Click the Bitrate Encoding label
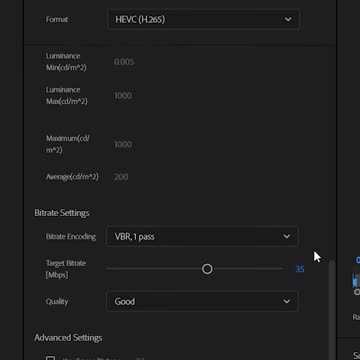The image size is (360, 360). point(71,237)
